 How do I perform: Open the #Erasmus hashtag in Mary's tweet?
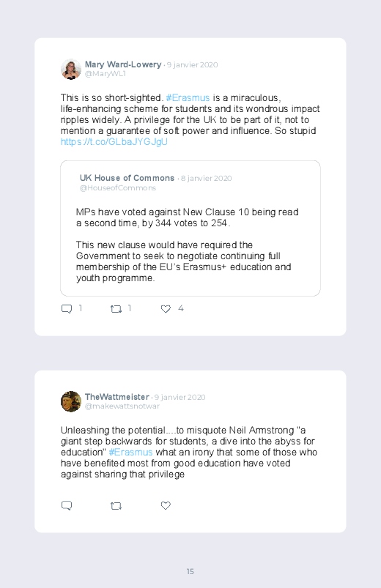click(188, 98)
